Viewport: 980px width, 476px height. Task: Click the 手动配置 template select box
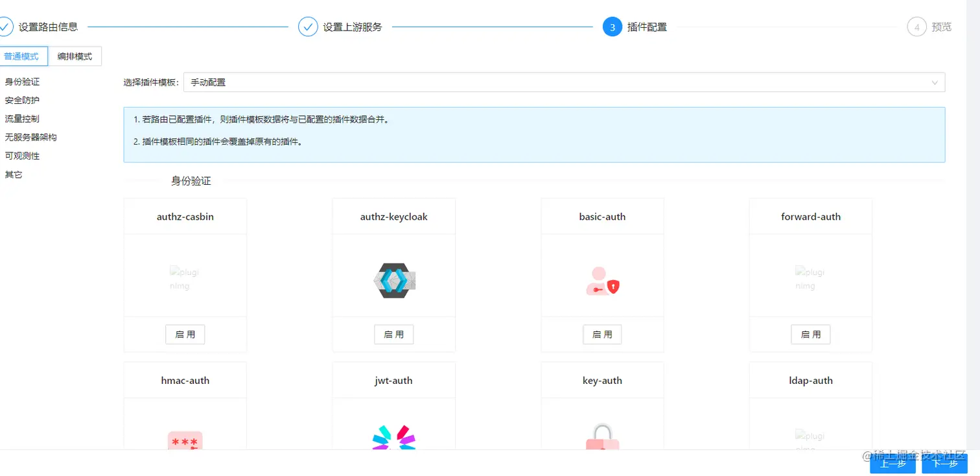564,82
